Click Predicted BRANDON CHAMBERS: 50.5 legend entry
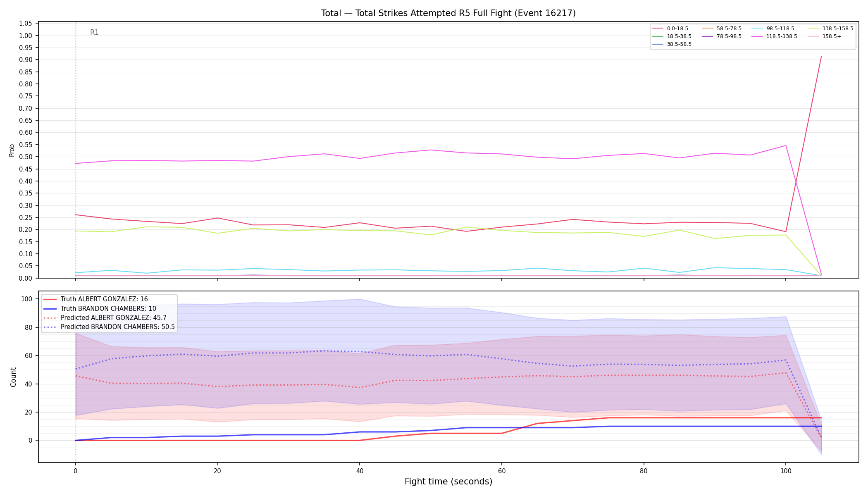The height and width of the screenshot is (496, 868). 109,327
